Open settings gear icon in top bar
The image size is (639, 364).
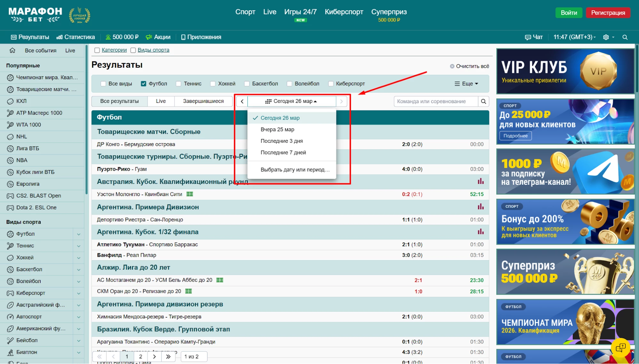pos(606,37)
